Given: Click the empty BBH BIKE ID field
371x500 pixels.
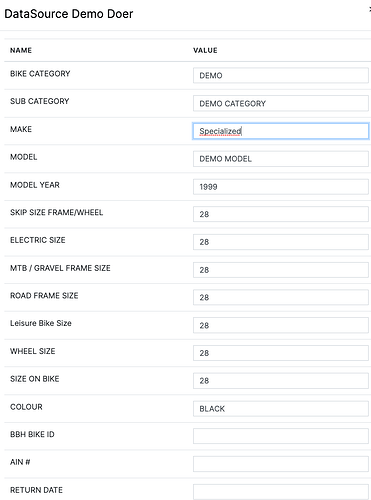Looking at the screenshot, I should point(281,436).
